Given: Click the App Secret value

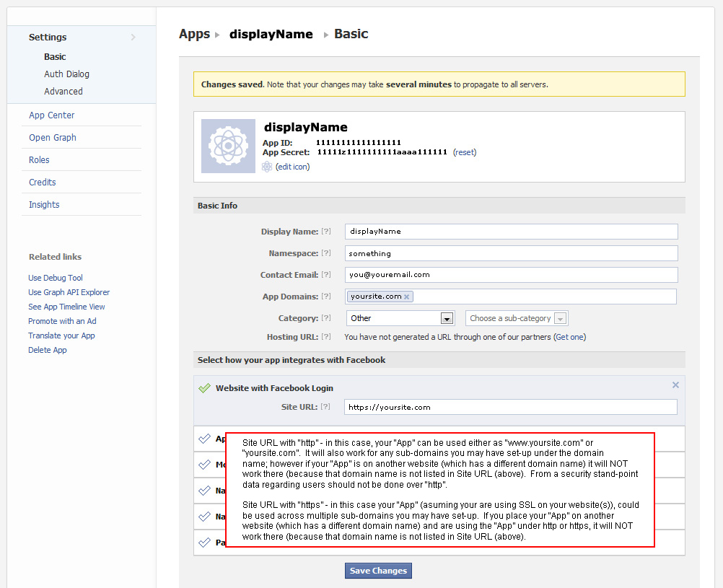Looking at the screenshot, I should [382, 152].
